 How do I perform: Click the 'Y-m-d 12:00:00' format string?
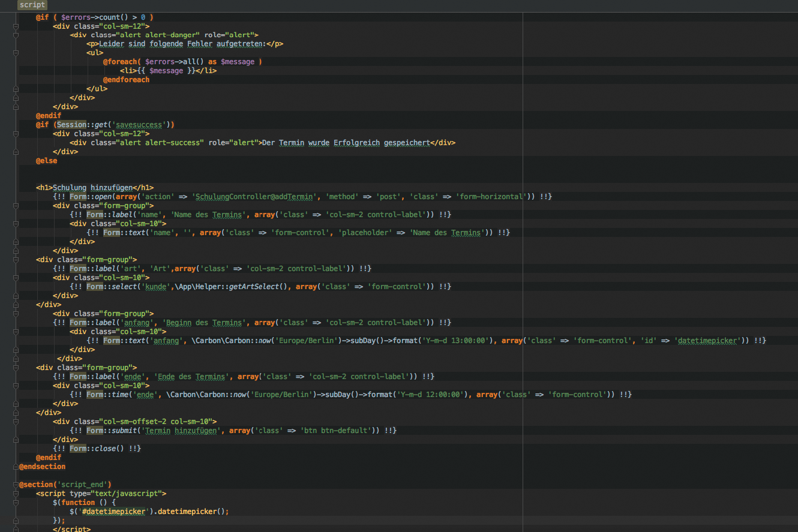pyautogui.click(x=432, y=395)
